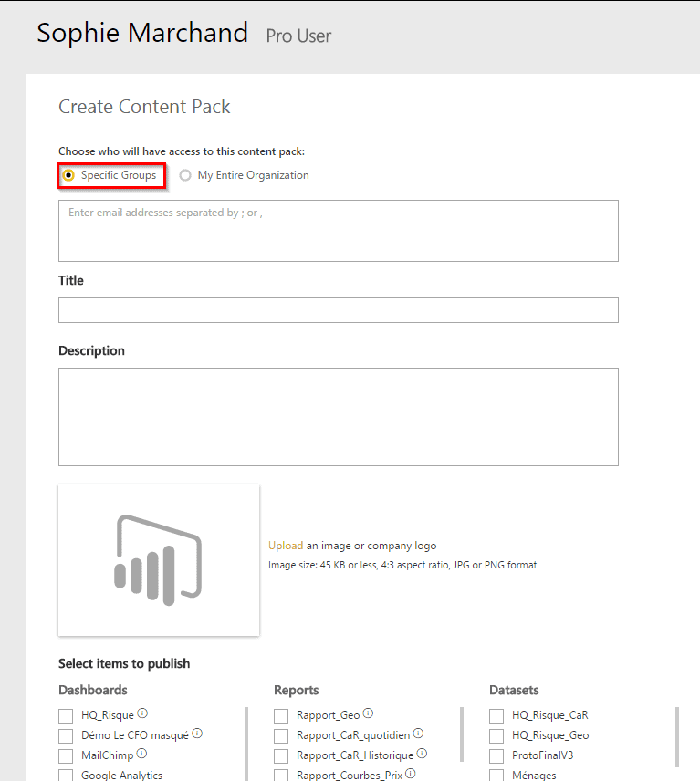Click the info icon next to HQ_Risque
This screenshot has width=700, height=781.
click(142, 714)
